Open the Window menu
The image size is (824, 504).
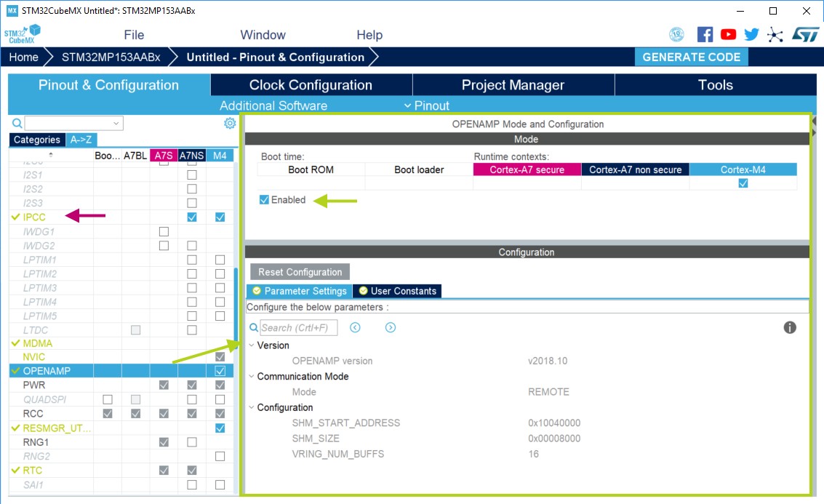click(x=263, y=35)
